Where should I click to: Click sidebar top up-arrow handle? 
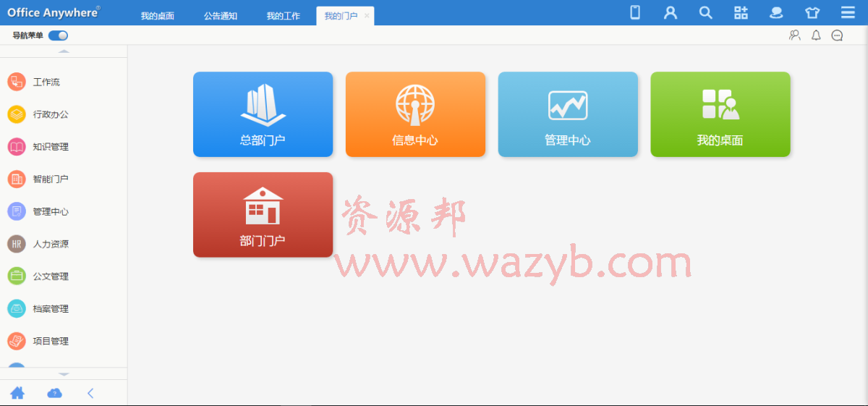pos(64,51)
